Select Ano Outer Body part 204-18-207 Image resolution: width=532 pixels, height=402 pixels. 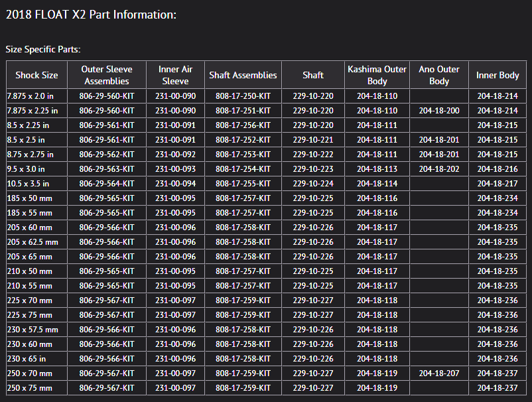[x=439, y=373]
